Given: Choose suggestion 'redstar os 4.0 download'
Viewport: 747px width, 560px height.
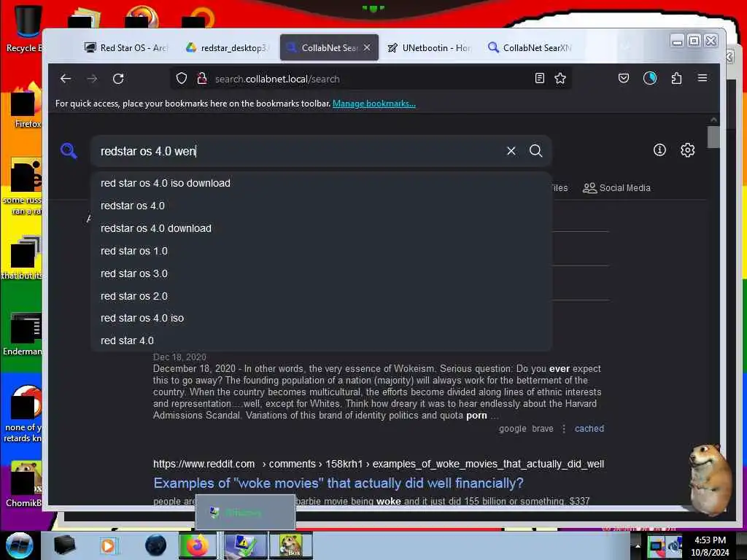Looking at the screenshot, I should [x=321, y=228].
